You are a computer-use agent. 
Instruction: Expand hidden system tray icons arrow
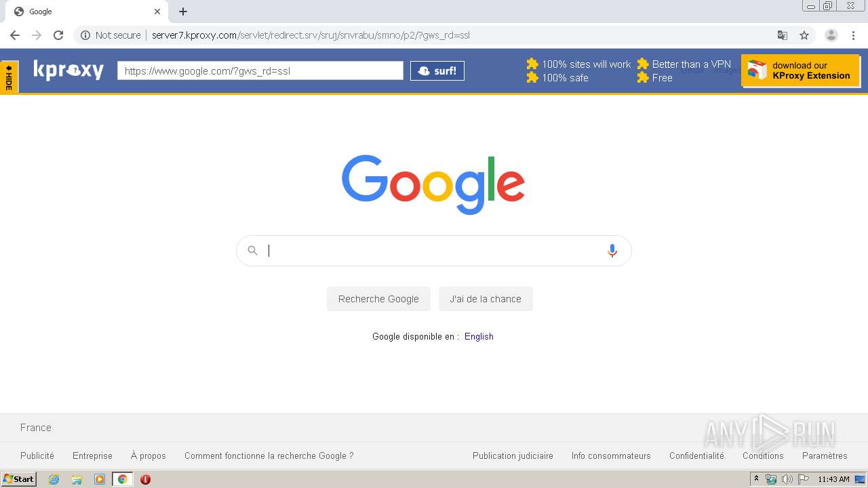756,479
